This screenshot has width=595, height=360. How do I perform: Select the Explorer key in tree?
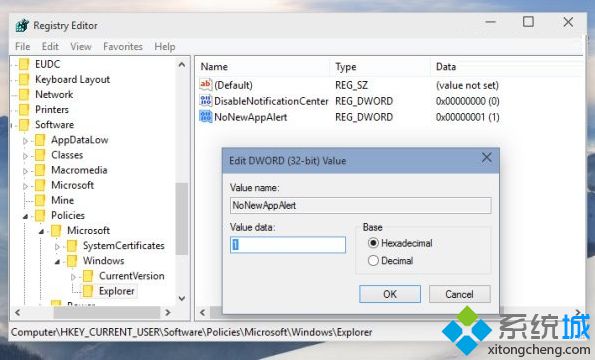pos(117,291)
